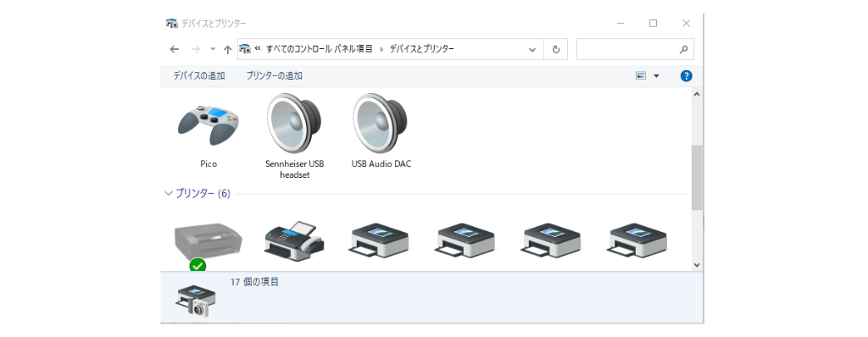Click the すべてのコントロール パネル項目 breadcrumb
The width and height of the screenshot is (868, 337).
(x=320, y=49)
